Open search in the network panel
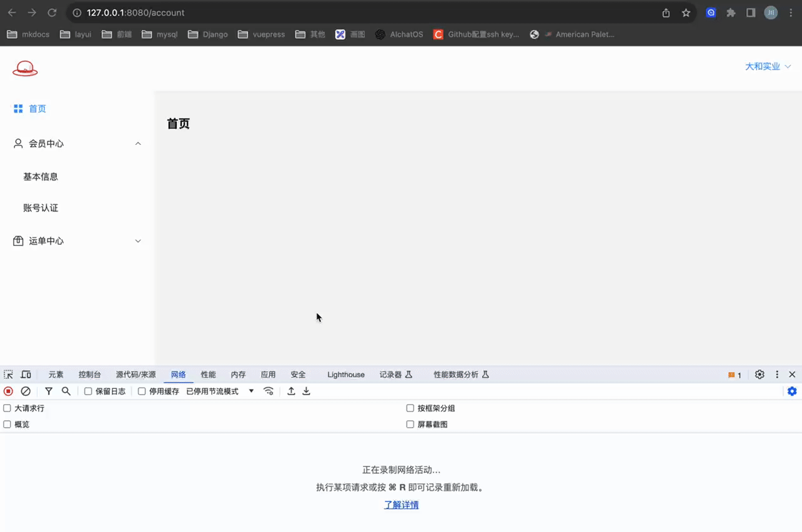The width and height of the screenshot is (802, 532). click(x=66, y=392)
